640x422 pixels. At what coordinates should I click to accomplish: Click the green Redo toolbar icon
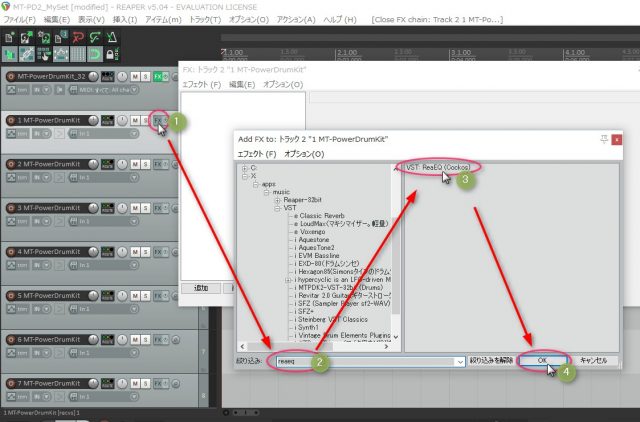point(95,38)
